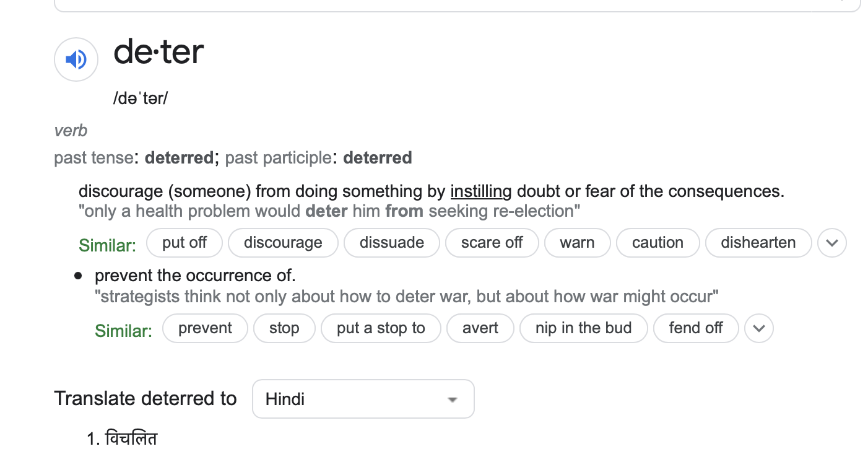Open the 'warn' synonym chip
The width and height of the screenshot is (868, 467).
click(577, 243)
